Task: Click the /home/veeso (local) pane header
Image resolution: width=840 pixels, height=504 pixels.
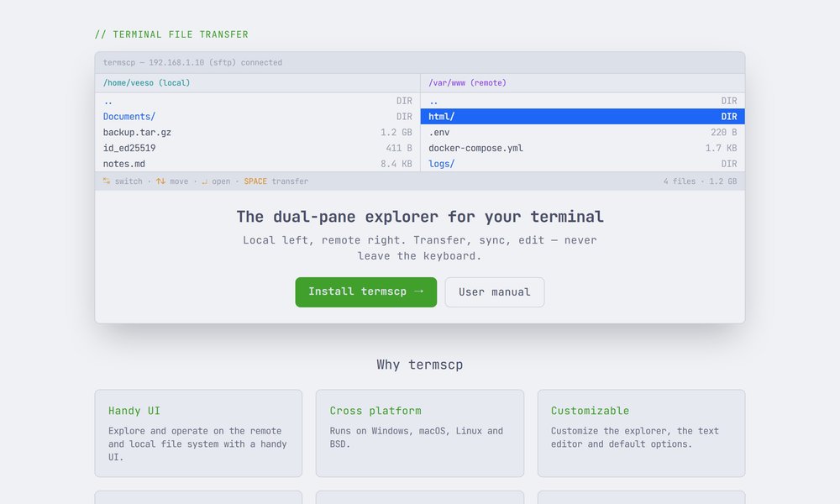Action: click(258, 83)
